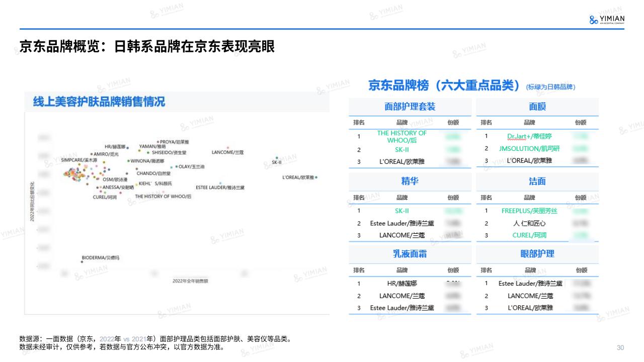Click FREEPLUS/芙丽芳丝 in the 洁面 table
Image resolution: width=644 pixels, height=362 pixels.
pos(529,211)
